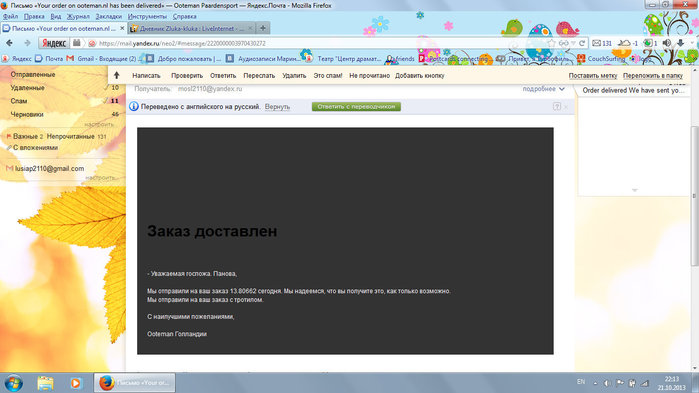This screenshot has height=393, width=699.
Task: Click Написать to compose a message
Action: pos(146,76)
